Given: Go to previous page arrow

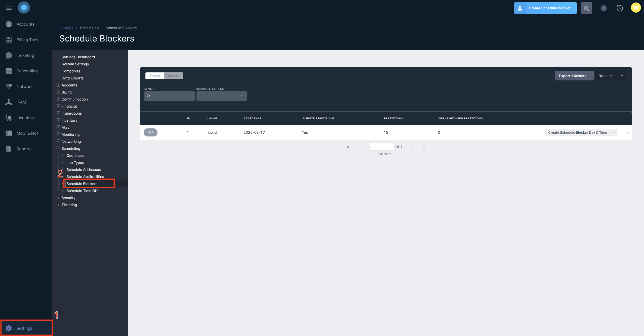Looking at the screenshot, I should tap(360, 147).
